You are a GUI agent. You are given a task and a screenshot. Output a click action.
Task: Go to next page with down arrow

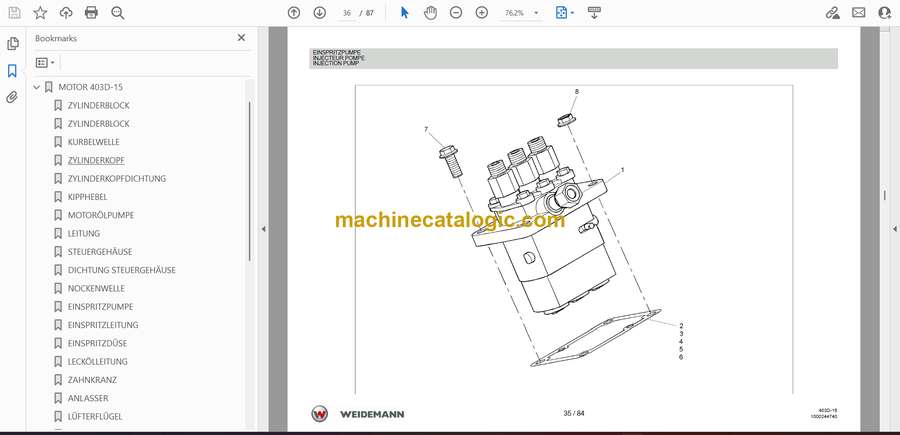point(319,13)
